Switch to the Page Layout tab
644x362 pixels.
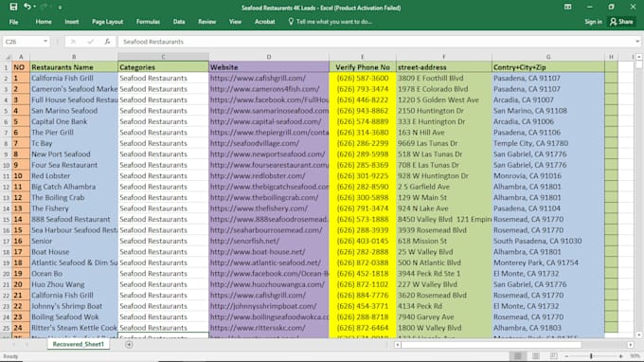[107, 22]
